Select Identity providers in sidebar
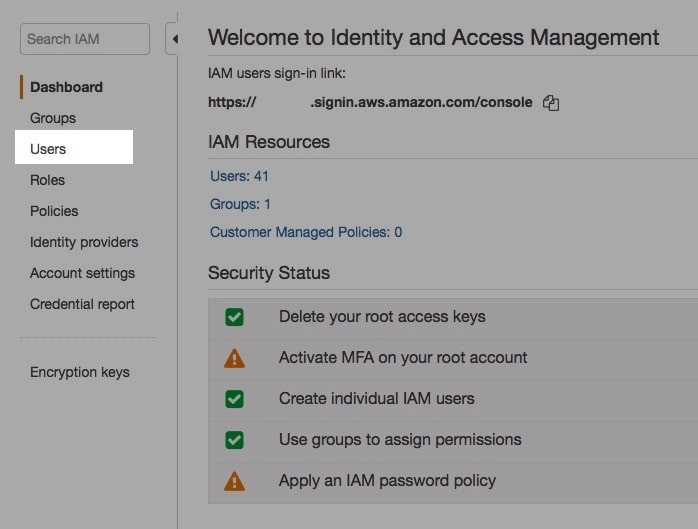Image resolution: width=698 pixels, height=529 pixels. coord(84,242)
